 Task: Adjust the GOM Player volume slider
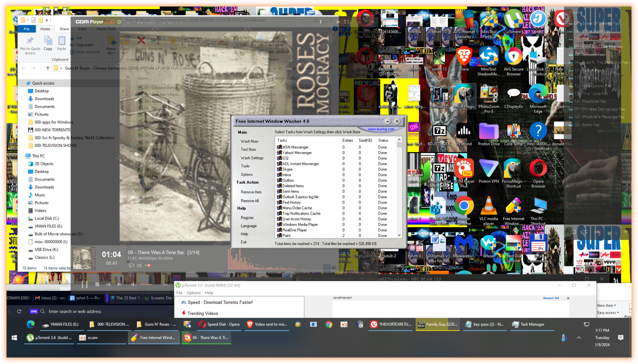pos(147,284)
